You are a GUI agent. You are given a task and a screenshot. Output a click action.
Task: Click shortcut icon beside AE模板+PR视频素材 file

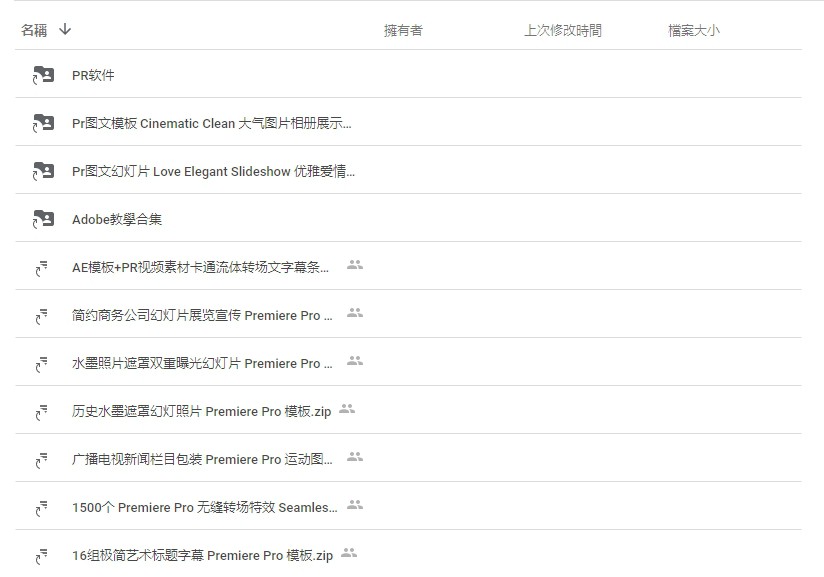[42, 267]
